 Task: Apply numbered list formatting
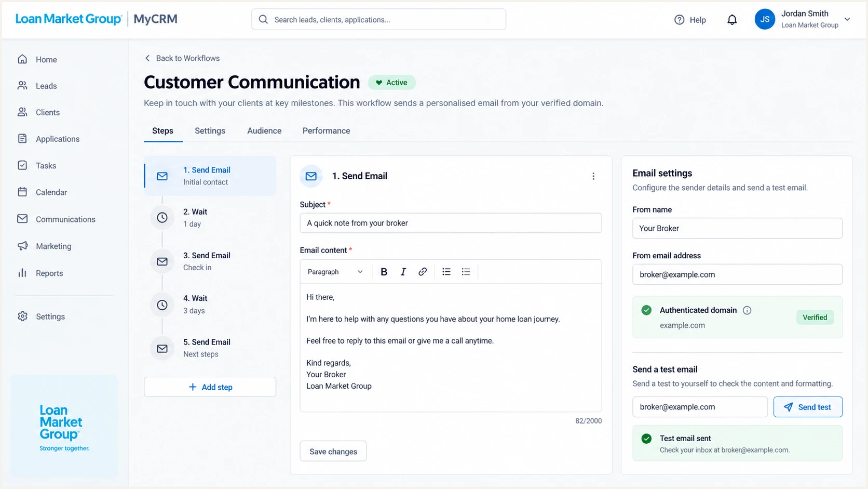(x=466, y=272)
